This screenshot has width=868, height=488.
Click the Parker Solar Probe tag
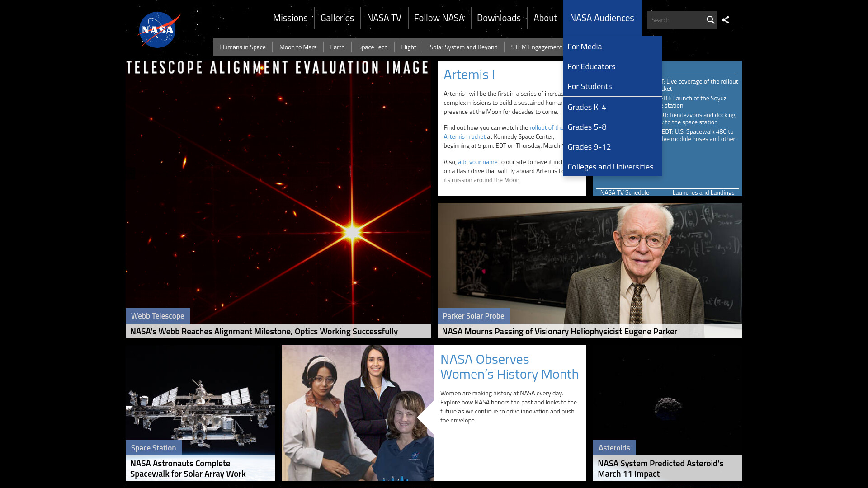[x=473, y=316]
